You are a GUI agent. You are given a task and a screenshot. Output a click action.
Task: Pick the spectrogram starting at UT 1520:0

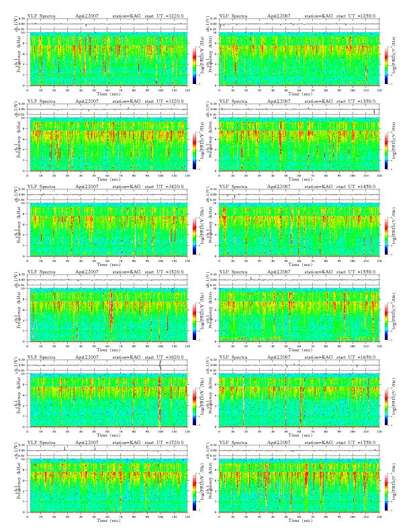pyautogui.click(x=107, y=315)
